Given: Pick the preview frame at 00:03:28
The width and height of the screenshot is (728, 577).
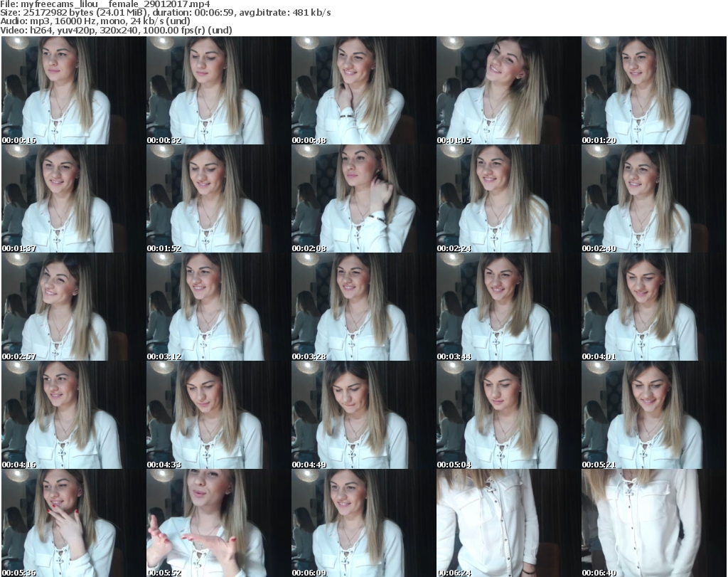Looking at the screenshot, I should tap(363, 307).
